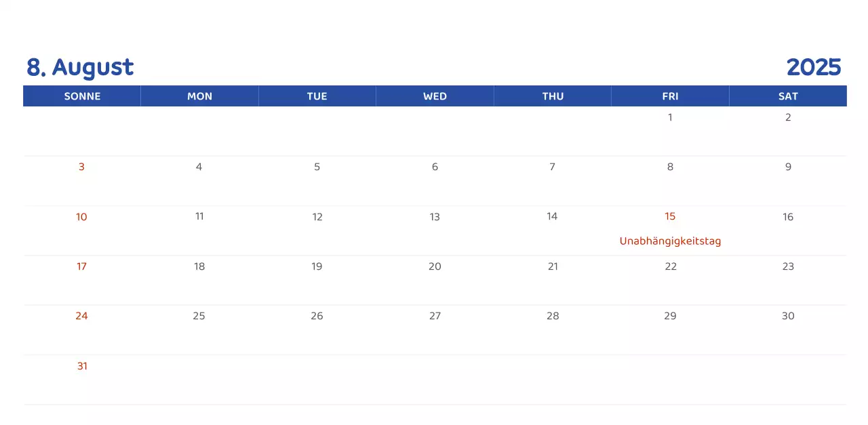Click Thursday the 7th
Screen dimensions: 868x425
(552, 167)
